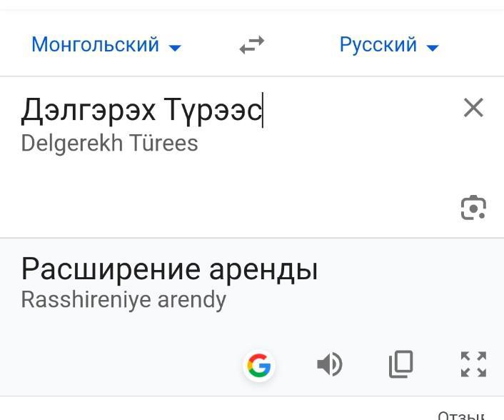Clear the Mongolian input text
The image size is (504, 420).
tap(473, 108)
